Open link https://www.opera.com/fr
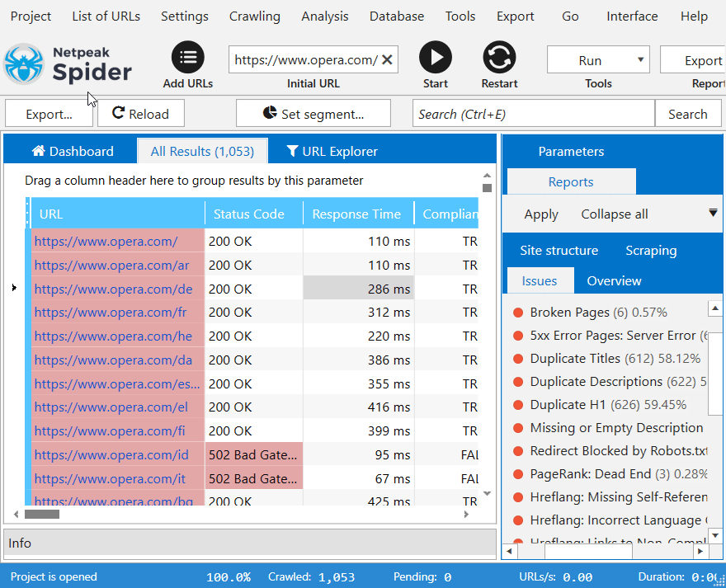 pos(111,312)
